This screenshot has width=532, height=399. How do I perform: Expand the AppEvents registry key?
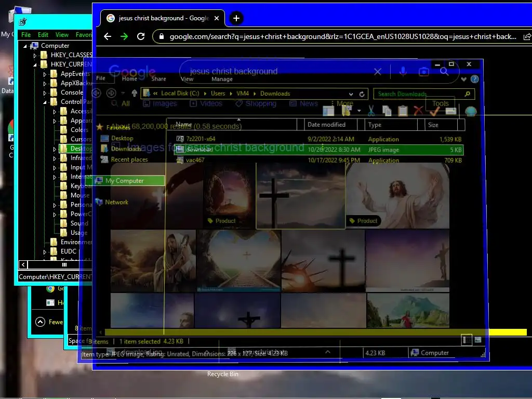point(45,74)
